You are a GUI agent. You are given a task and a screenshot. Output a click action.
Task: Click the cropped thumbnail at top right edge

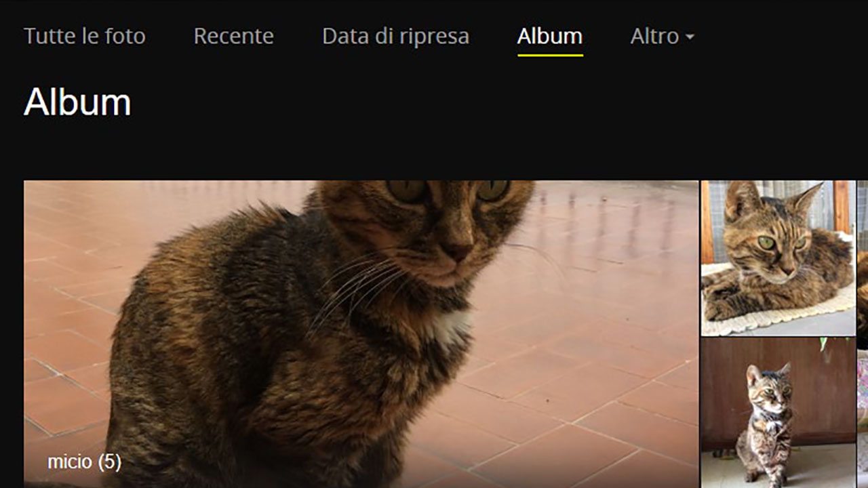863,258
